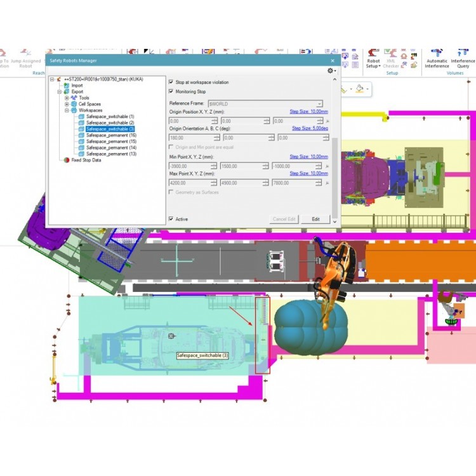This screenshot has height=476, width=476.
Task: Click the Step Size 5,00deg link
Action: tap(310, 128)
